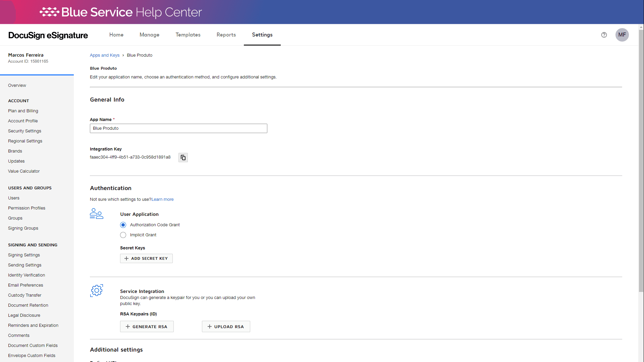
Task: Click the App Name input field
Action: click(178, 128)
